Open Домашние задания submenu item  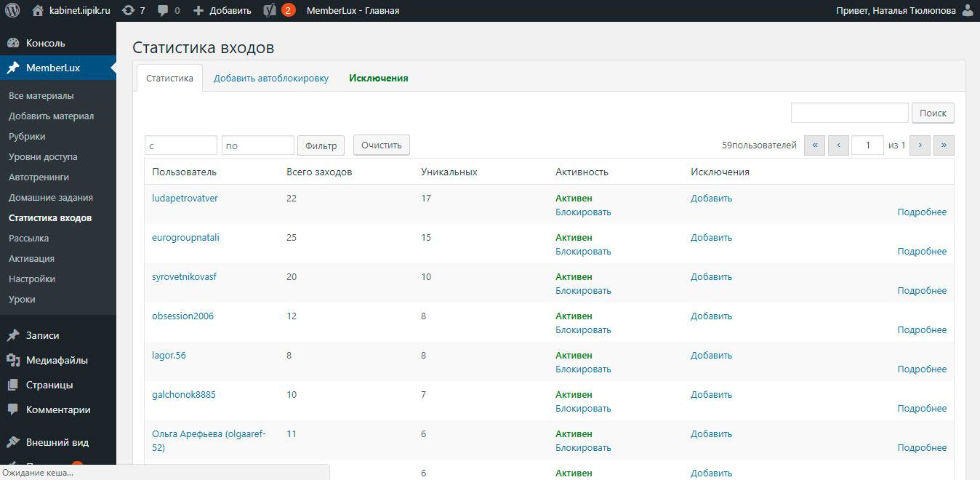pyautogui.click(x=51, y=197)
